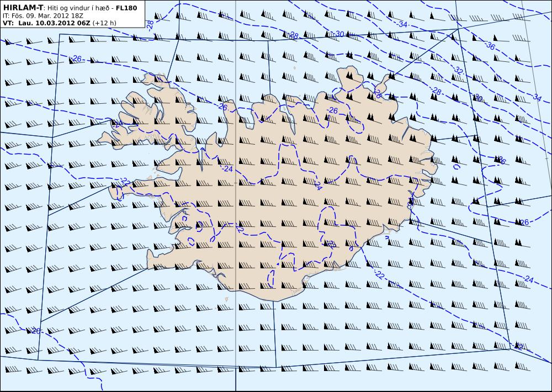Select the '(+12 h)' forecast offset text
Viewport: 552px width, 392px height.
(104, 23)
